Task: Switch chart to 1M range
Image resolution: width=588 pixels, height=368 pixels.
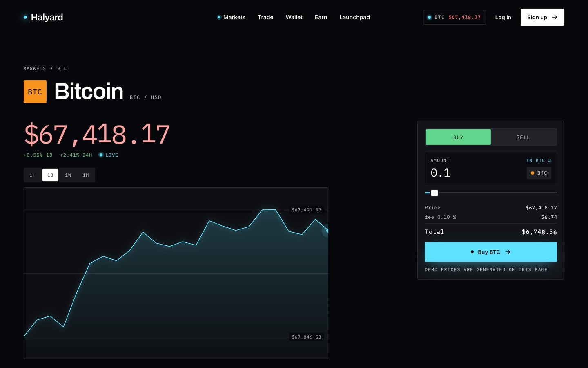Action: pyautogui.click(x=86, y=175)
